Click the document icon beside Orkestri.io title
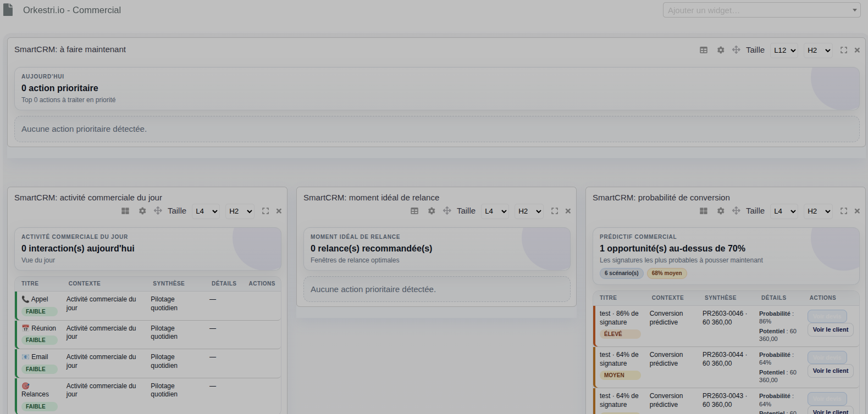Image resolution: width=868 pixels, height=414 pixels. [x=8, y=10]
